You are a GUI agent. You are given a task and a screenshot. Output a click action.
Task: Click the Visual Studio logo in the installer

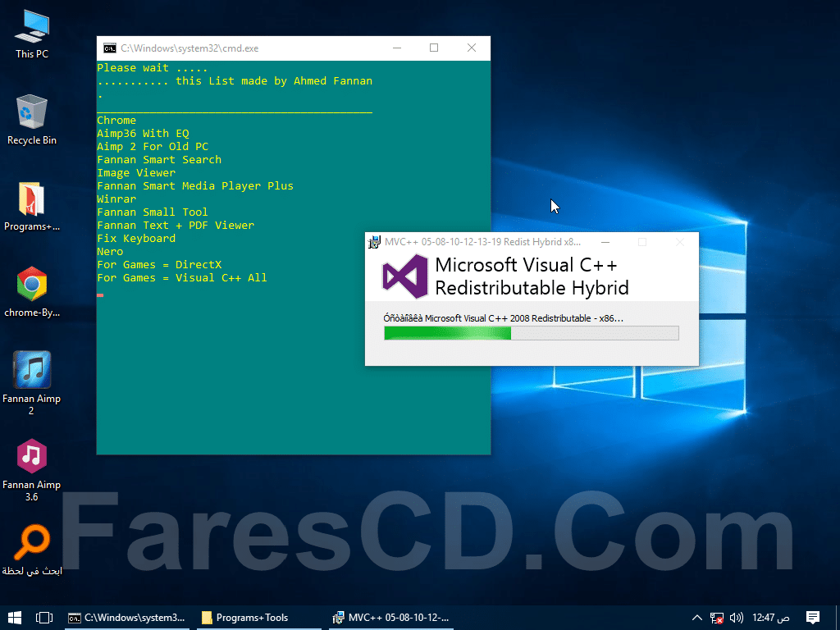(405, 276)
